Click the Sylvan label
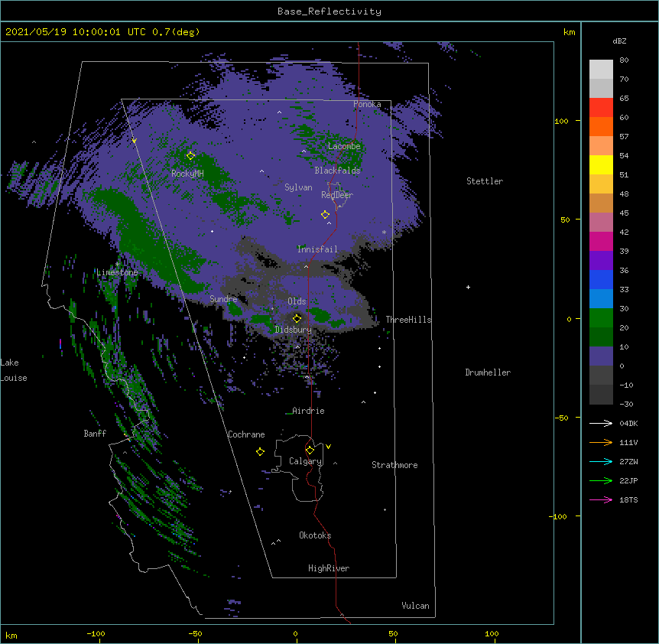659x644 pixels. [298, 187]
